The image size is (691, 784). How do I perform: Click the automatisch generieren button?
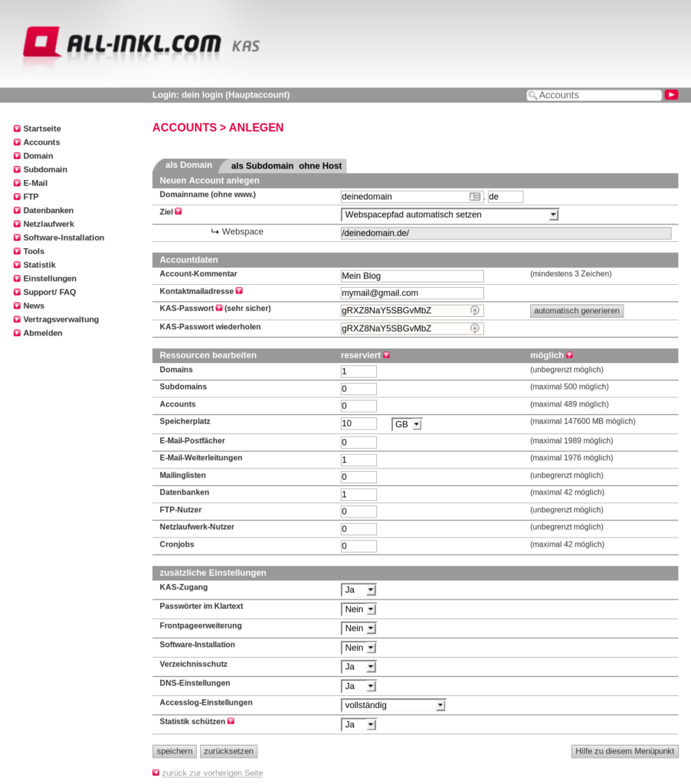[576, 311]
